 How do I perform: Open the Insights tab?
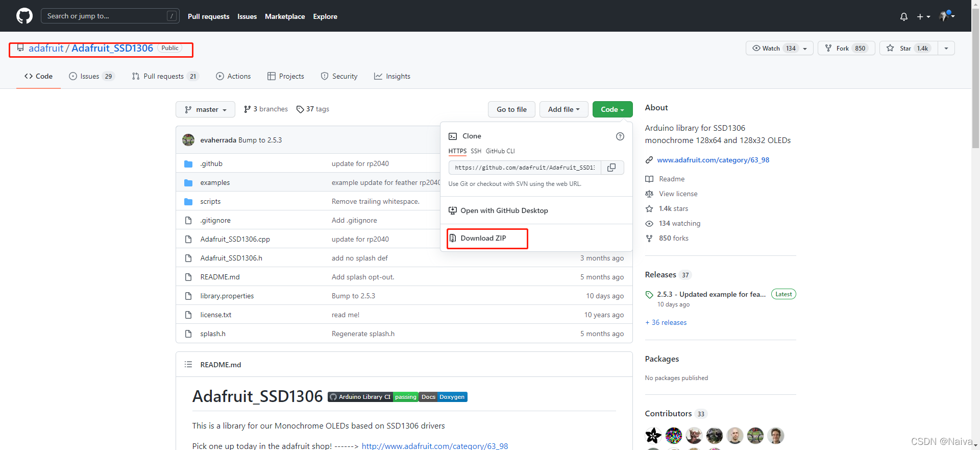tap(392, 76)
